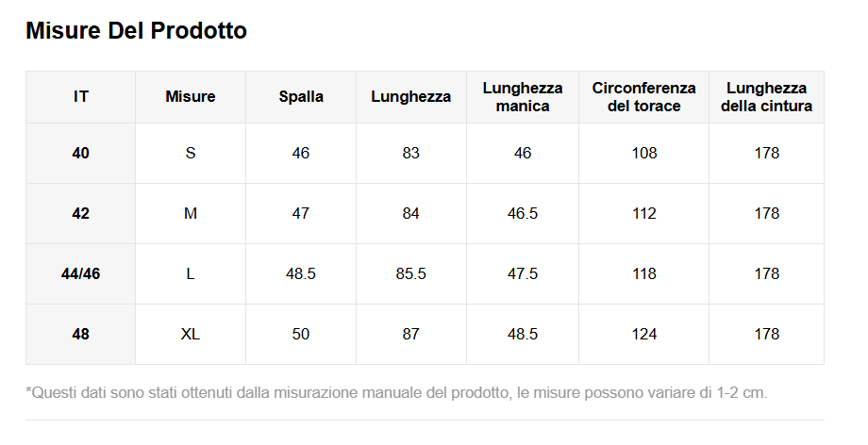Click the 44/46 size row label
The height and width of the screenshot is (445, 868).
81,273
